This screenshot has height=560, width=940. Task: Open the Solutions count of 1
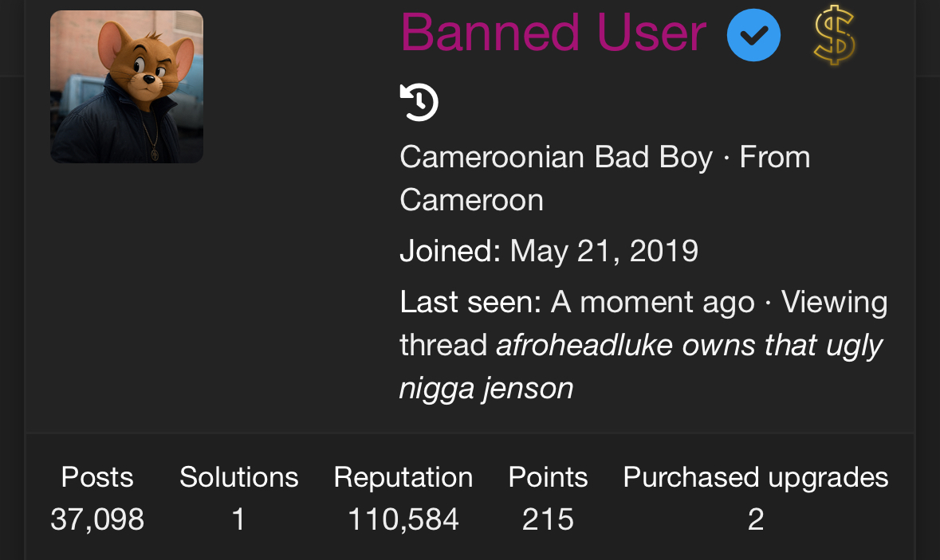238,519
